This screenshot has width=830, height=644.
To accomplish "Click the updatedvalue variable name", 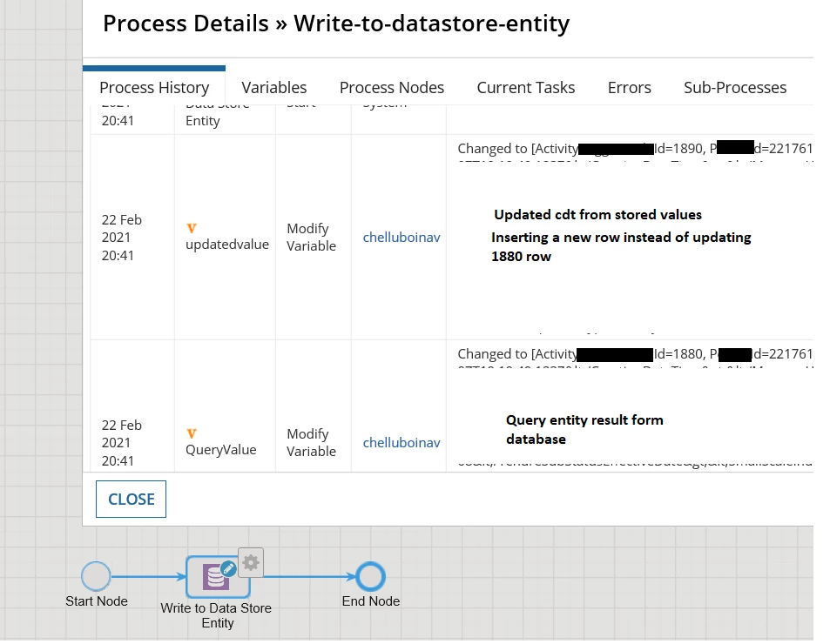I will pyautogui.click(x=227, y=245).
